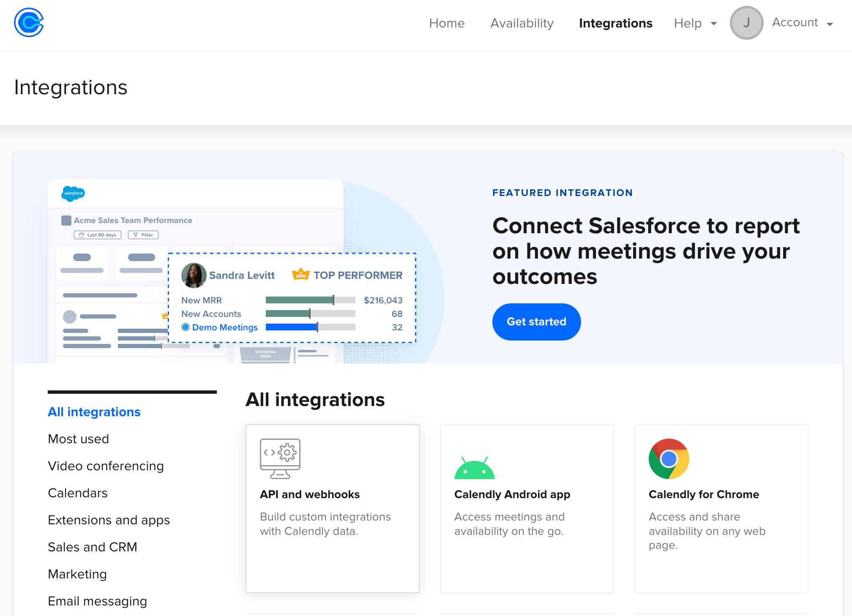This screenshot has width=852, height=616.
Task: Click the New Accounts progress bar
Action: click(310, 313)
